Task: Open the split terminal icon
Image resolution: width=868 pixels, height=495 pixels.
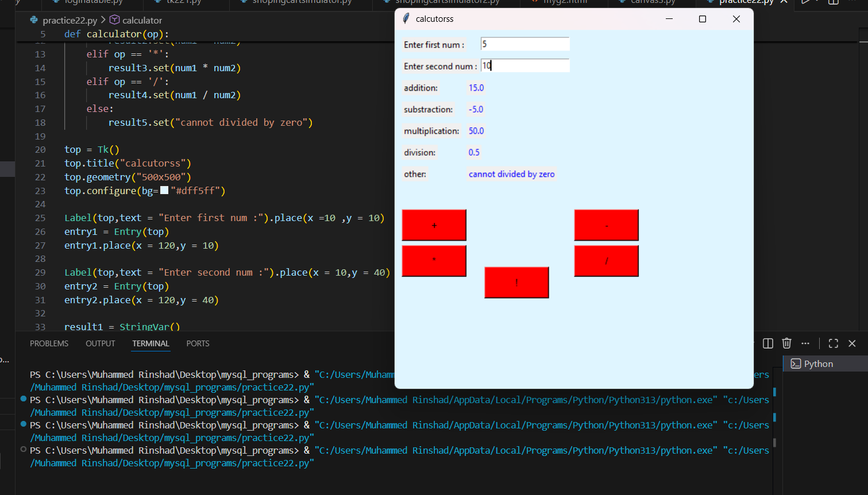Action: [768, 343]
